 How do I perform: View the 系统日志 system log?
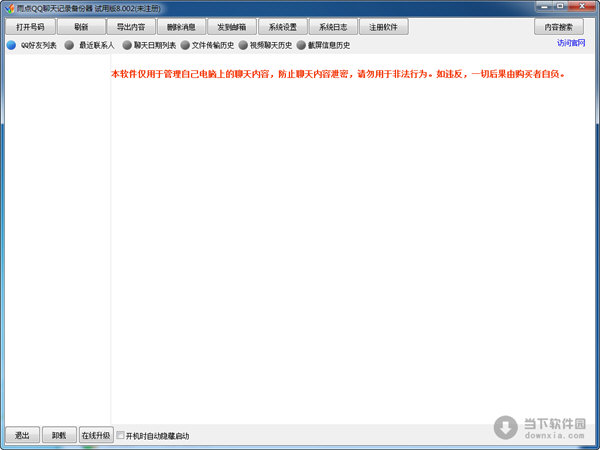tap(333, 27)
